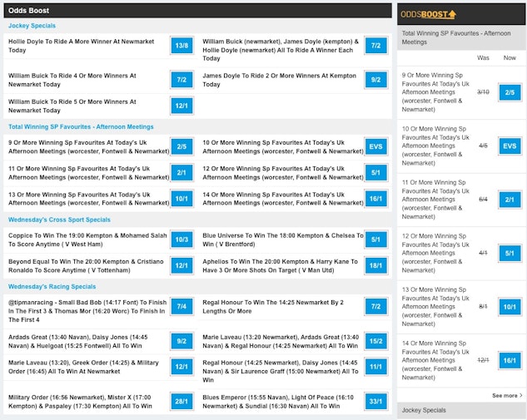The image size is (527, 420).
Task: Pick 12/1 for William Buick 5 or more winners
Action: pyautogui.click(x=181, y=106)
